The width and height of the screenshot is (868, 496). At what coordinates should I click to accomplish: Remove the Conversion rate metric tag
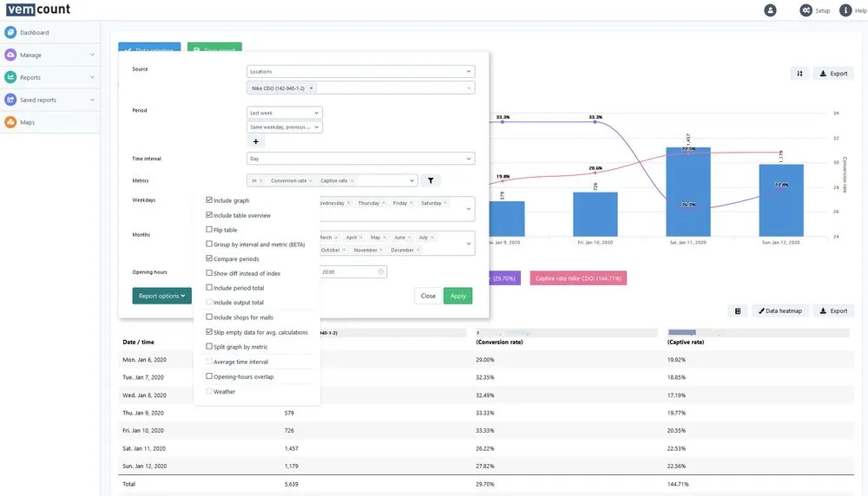click(311, 181)
